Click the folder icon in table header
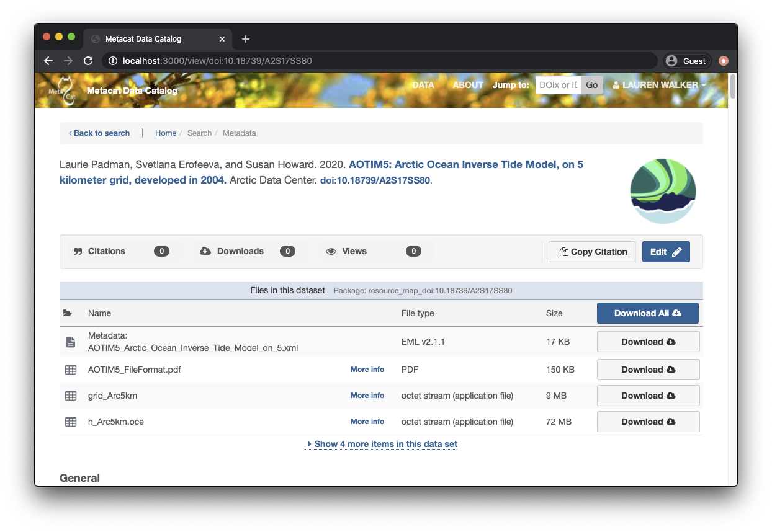 tap(67, 313)
